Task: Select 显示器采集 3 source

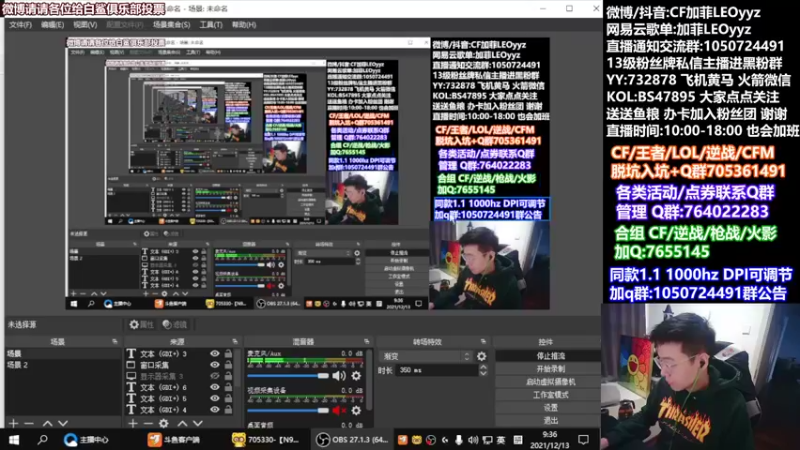Action: click(x=161, y=376)
